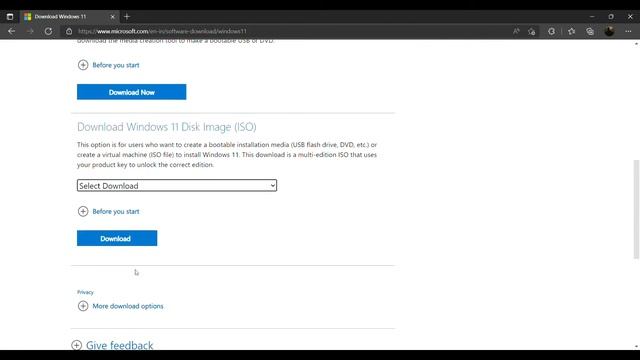Click the page vertical scrollbar thumb
Image resolution: width=640 pixels, height=360 pixels.
tap(636, 209)
